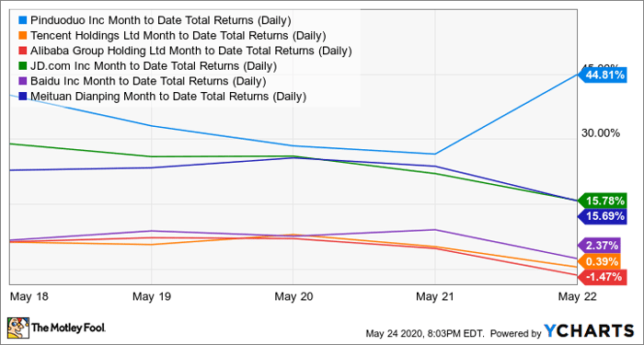Image resolution: width=644 pixels, height=345 pixels.
Task: Click the May 22 axis label
Action: 577,296
